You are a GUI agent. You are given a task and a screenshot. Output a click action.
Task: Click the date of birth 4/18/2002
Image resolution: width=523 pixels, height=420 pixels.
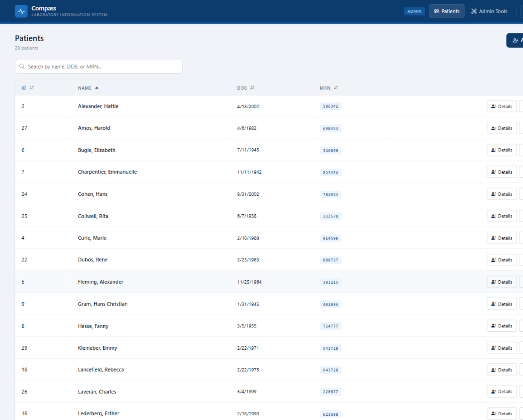coord(248,106)
